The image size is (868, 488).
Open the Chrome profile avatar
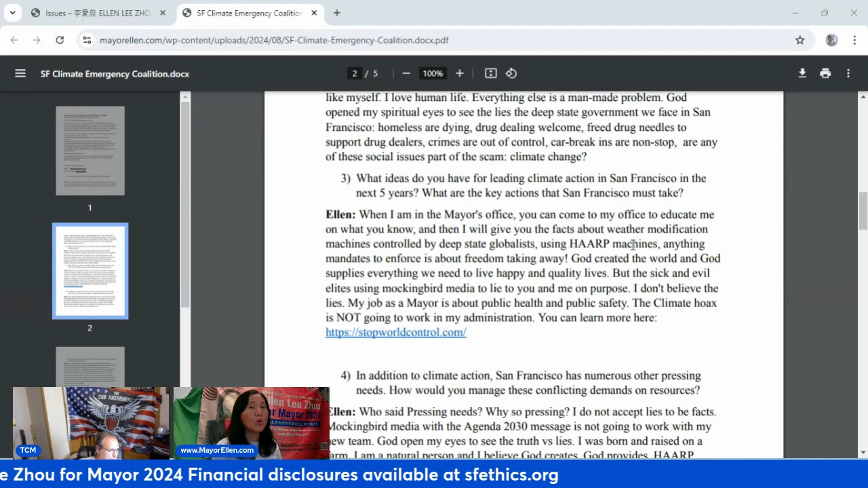tap(831, 40)
